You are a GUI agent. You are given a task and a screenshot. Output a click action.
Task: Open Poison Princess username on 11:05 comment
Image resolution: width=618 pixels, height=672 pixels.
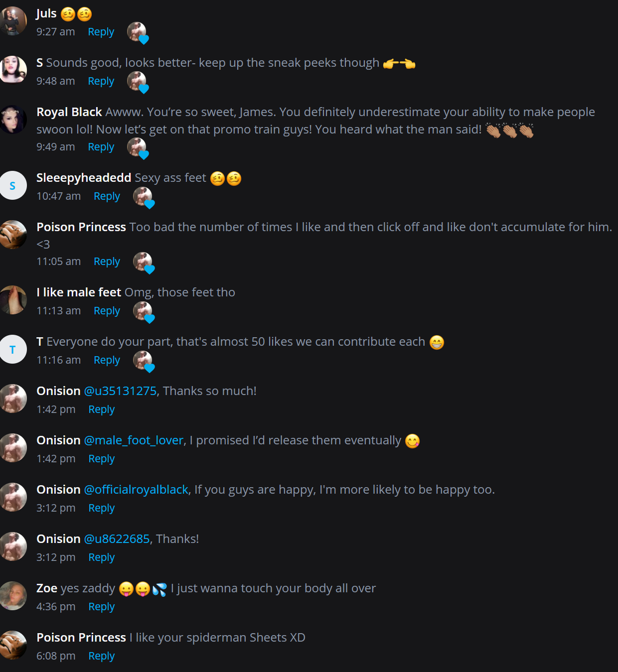[x=81, y=227]
